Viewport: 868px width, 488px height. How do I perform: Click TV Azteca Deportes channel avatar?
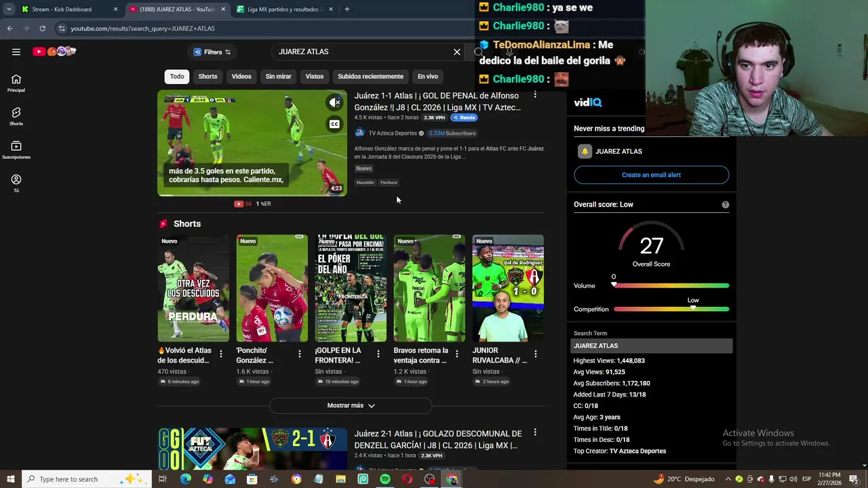[359, 133]
